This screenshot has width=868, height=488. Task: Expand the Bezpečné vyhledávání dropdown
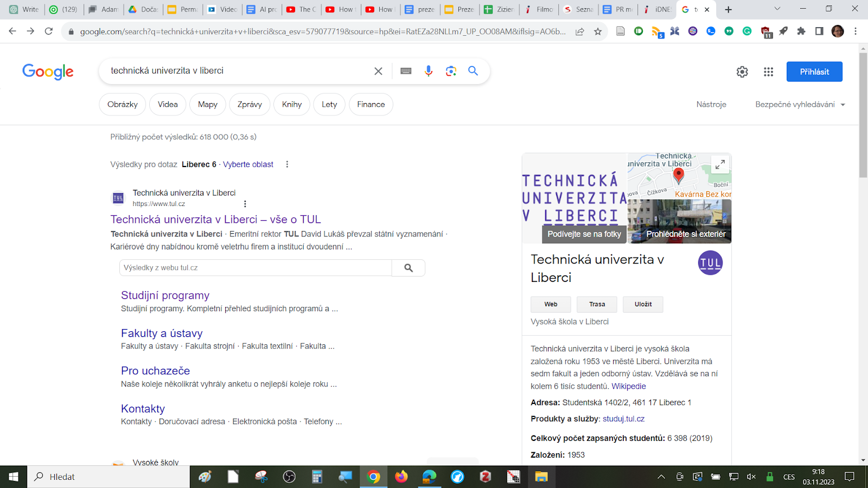pos(800,105)
